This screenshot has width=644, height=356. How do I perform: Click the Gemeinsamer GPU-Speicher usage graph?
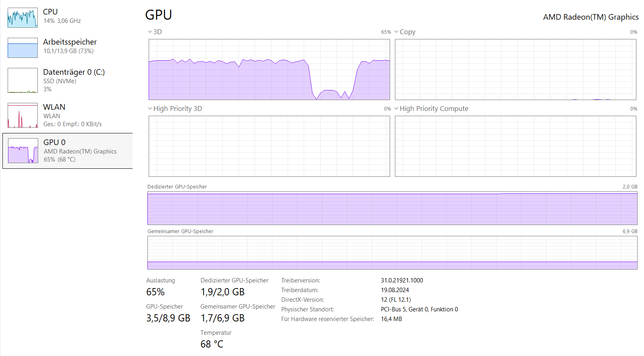392,253
